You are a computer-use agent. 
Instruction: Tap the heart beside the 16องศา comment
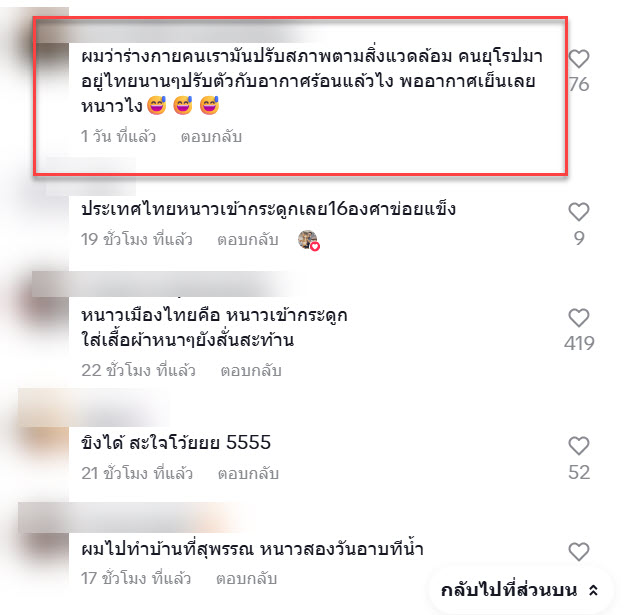[x=579, y=212]
